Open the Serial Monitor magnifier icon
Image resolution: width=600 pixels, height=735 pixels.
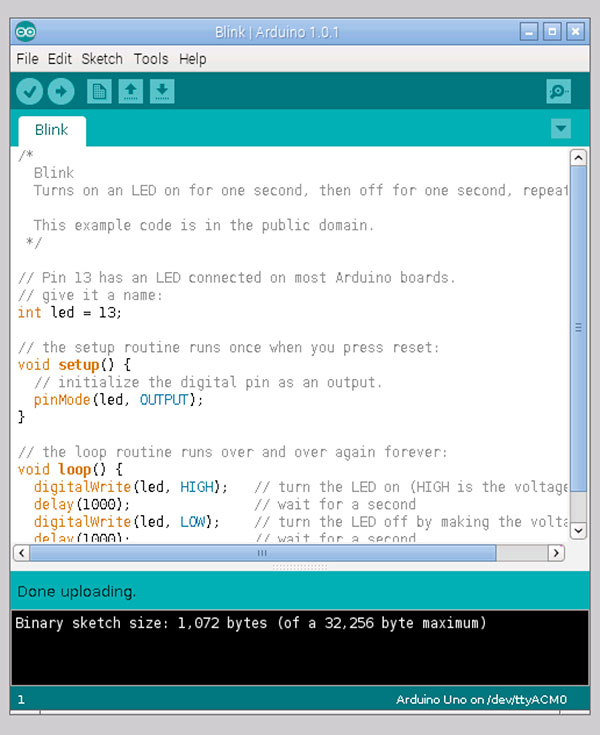[x=558, y=91]
